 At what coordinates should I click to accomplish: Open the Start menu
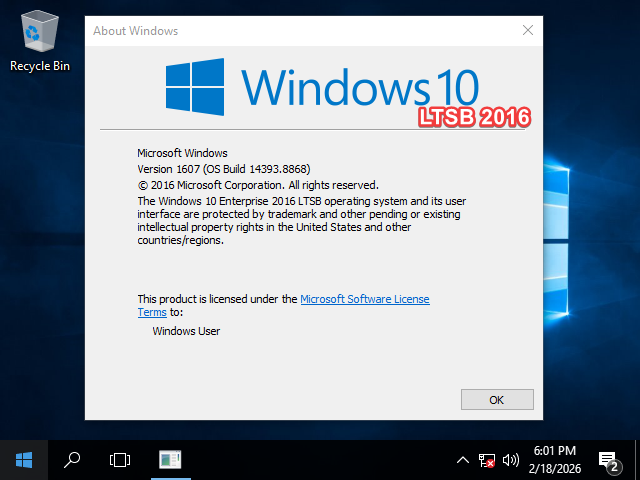coord(24,460)
